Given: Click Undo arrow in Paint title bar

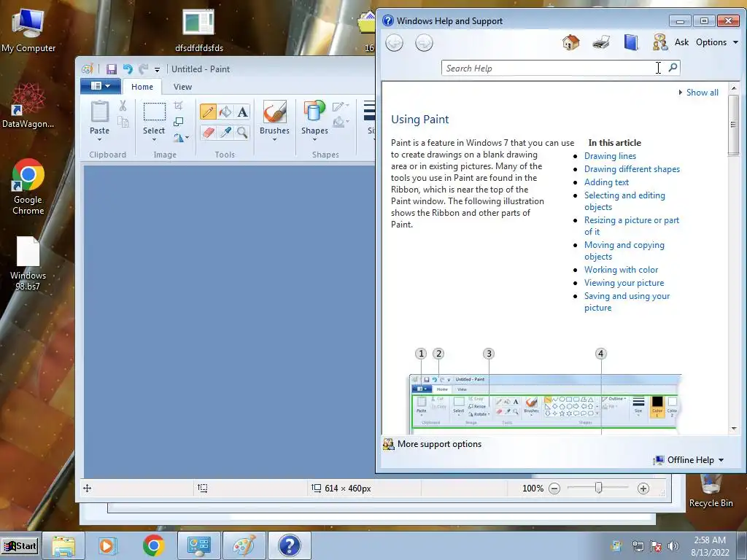Looking at the screenshot, I should (128, 69).
